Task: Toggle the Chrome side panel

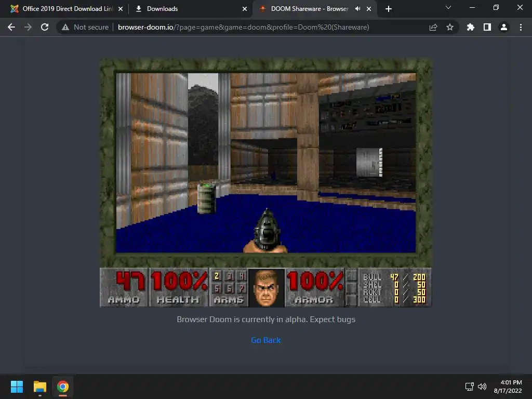Action: coord(487,27)
